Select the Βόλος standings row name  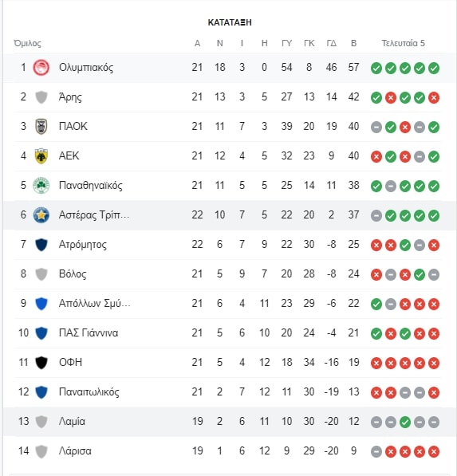click(x=73, y=273)
